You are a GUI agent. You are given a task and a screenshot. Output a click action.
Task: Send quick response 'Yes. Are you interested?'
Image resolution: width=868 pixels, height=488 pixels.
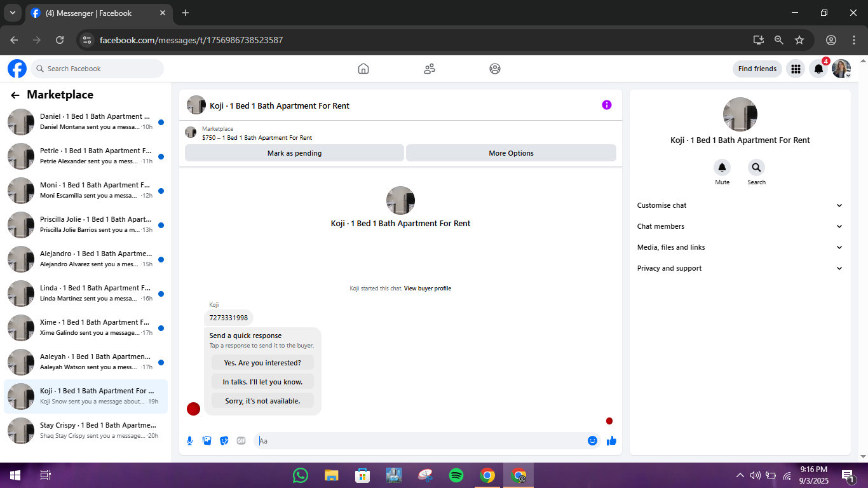262,363
